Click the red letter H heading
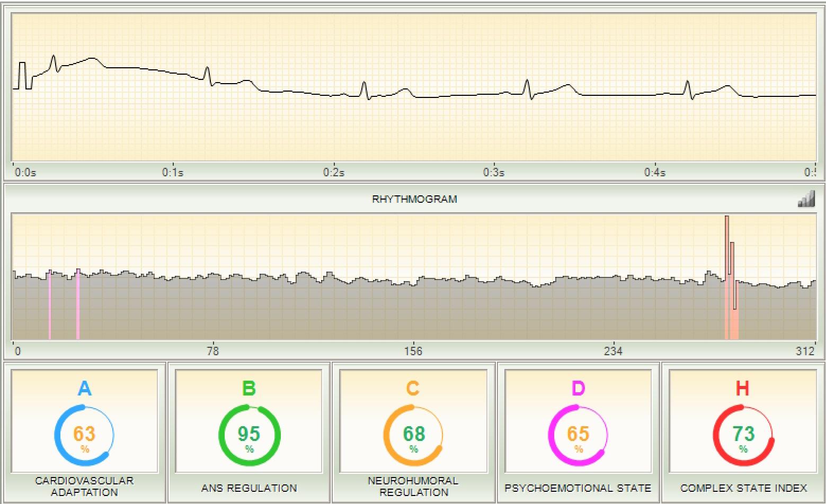Image resolution: width=826 pixels, height=504 pixels. click(742, 389)
